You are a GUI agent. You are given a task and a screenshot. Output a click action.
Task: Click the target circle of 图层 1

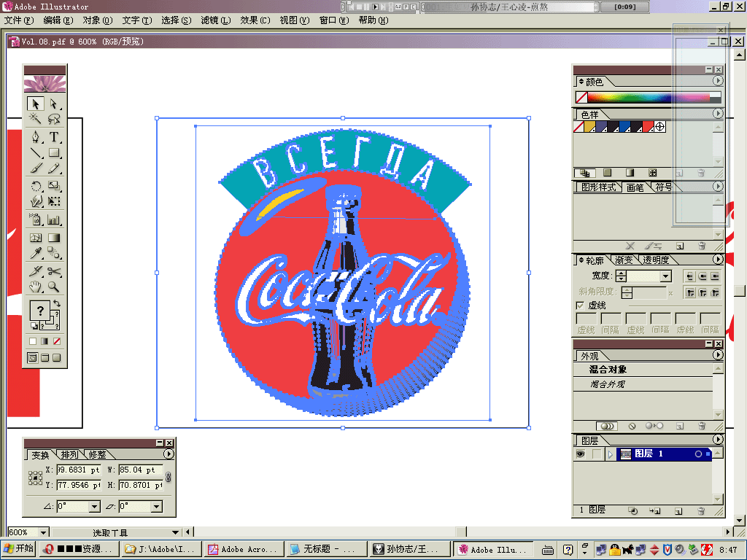click(x=698, y=454)
